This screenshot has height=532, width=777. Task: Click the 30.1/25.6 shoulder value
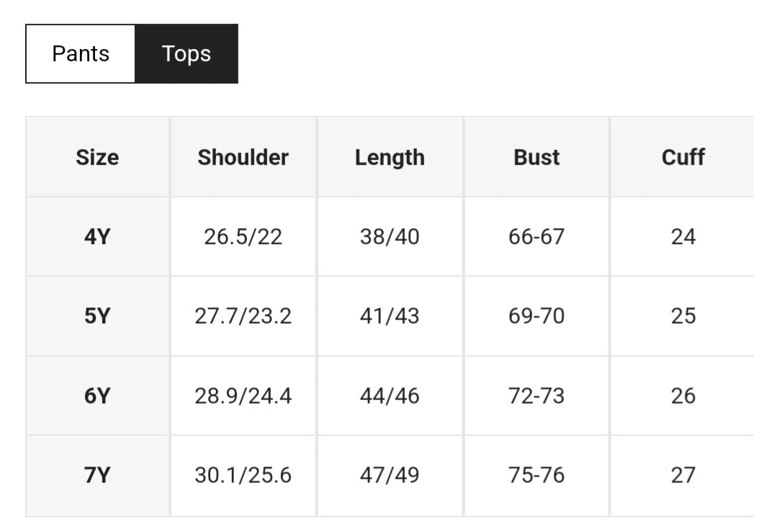tap(243, 475)
